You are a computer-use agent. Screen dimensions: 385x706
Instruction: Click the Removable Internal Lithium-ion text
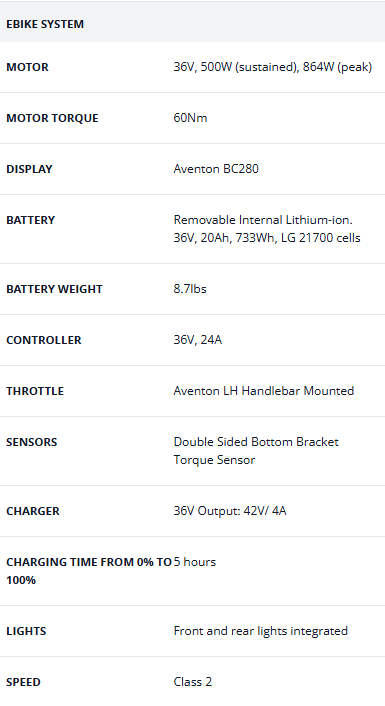point(263,220)
